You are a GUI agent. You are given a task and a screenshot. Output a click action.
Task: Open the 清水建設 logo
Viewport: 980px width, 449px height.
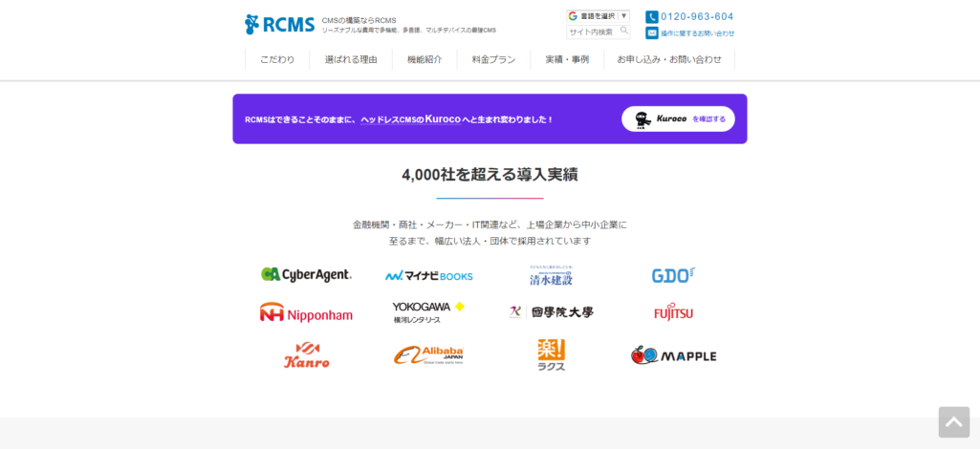pyautogui.click(x=552, y=275)
